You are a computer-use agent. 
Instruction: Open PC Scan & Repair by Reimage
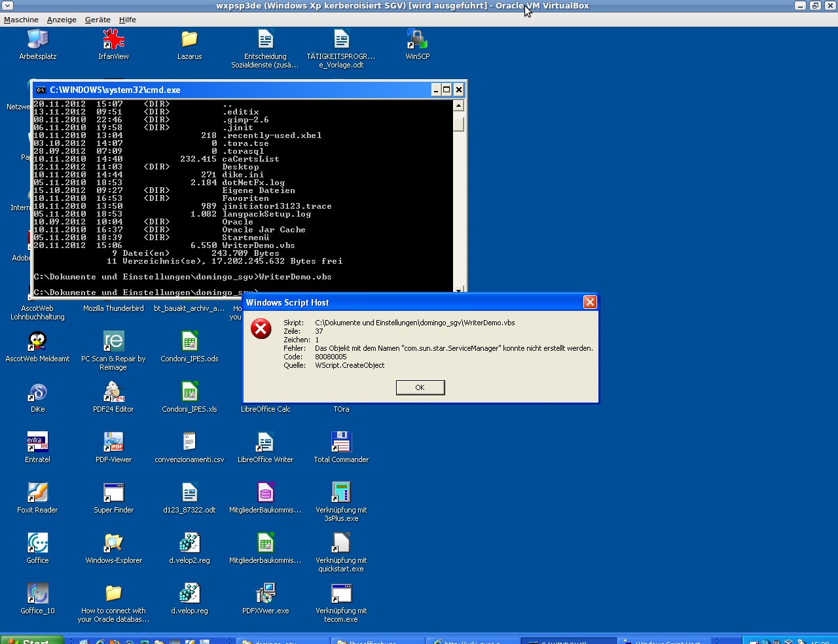point(113,342)
